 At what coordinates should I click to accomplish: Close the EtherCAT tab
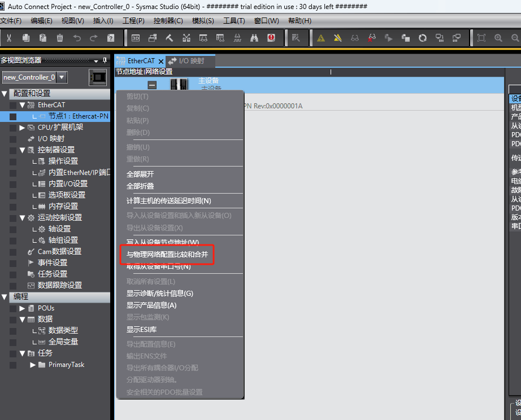point(161,62)
